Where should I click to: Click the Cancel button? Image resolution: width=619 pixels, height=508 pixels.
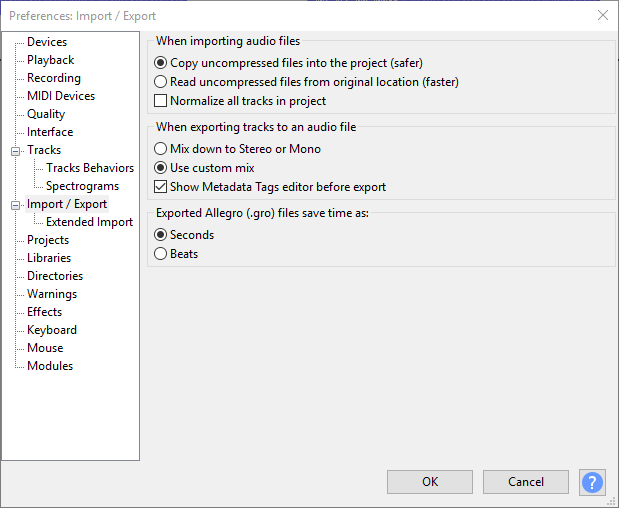[x=526, y=482]
